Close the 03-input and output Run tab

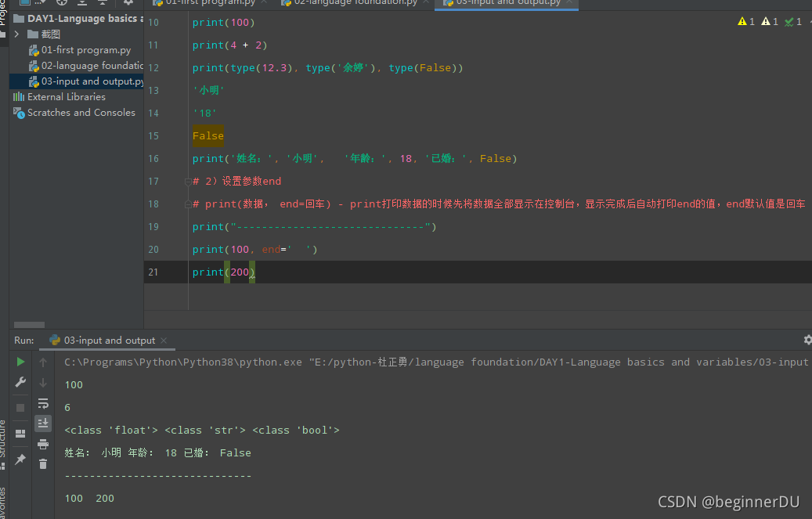click(164, 341)
